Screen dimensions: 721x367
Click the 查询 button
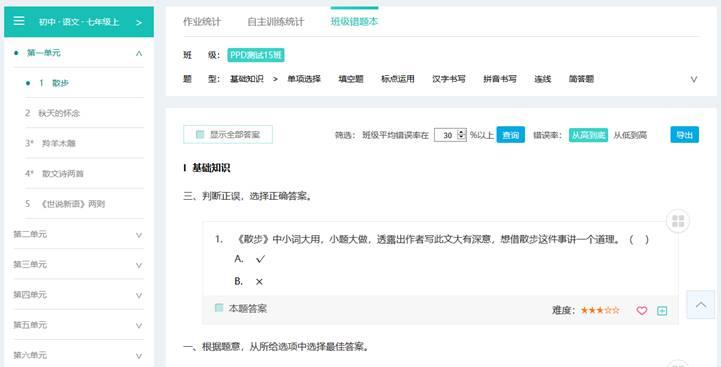510,135
